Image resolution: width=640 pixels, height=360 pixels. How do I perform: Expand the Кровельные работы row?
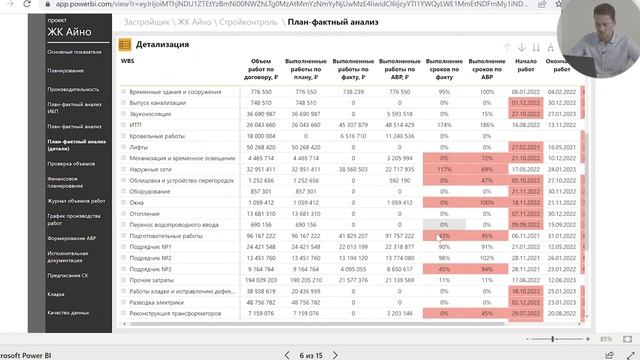(x=123, y=136)
